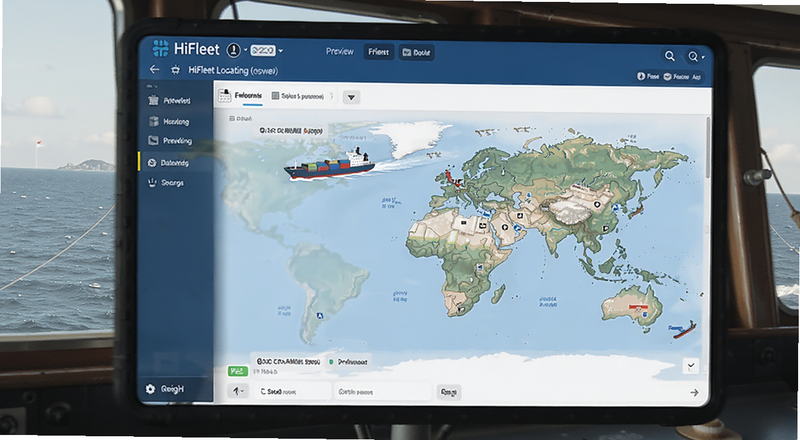
Task: Toggle the checkmark box at map bottom right
Action: 691,366
